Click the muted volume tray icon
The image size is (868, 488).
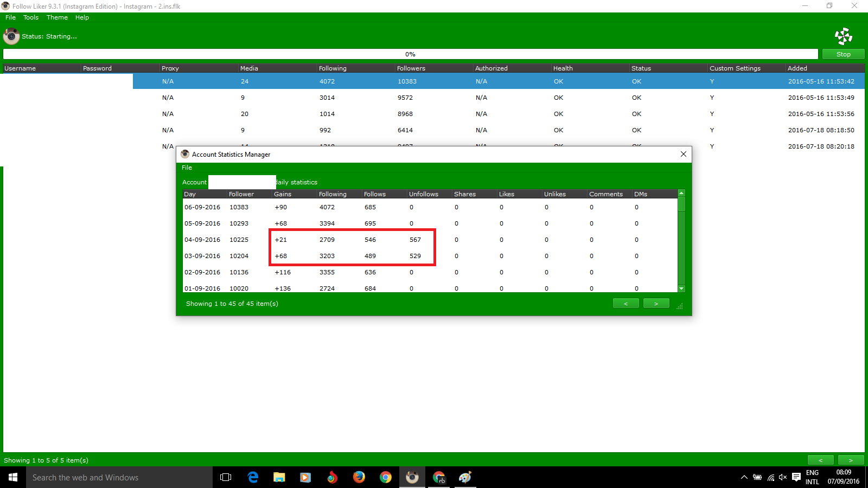click(x=783, y=477)
